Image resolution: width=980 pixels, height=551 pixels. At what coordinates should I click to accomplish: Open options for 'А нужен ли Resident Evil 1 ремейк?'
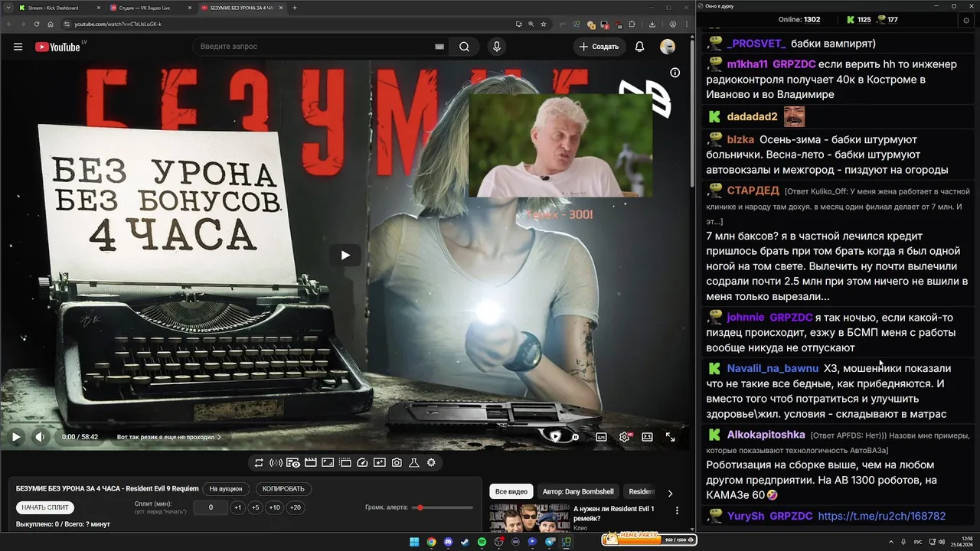(677, 510)
